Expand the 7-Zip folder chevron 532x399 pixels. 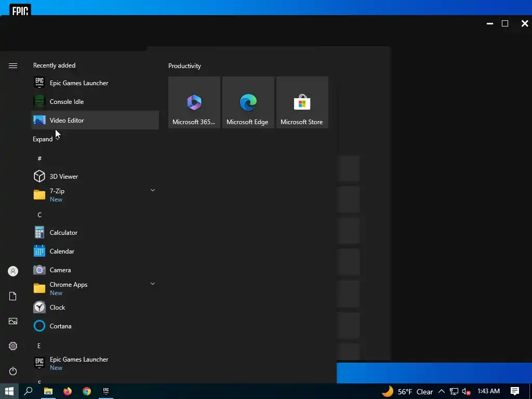tap(153, 190)
